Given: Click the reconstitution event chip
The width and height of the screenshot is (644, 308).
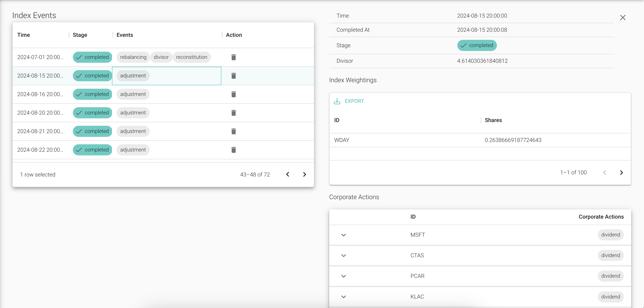Looking at the screenshot, I should 191,57.
